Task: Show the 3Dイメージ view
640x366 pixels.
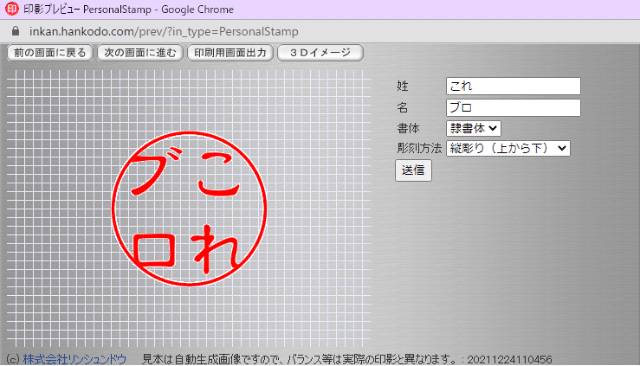Action: pyautogui.click(x=320, y=53)
